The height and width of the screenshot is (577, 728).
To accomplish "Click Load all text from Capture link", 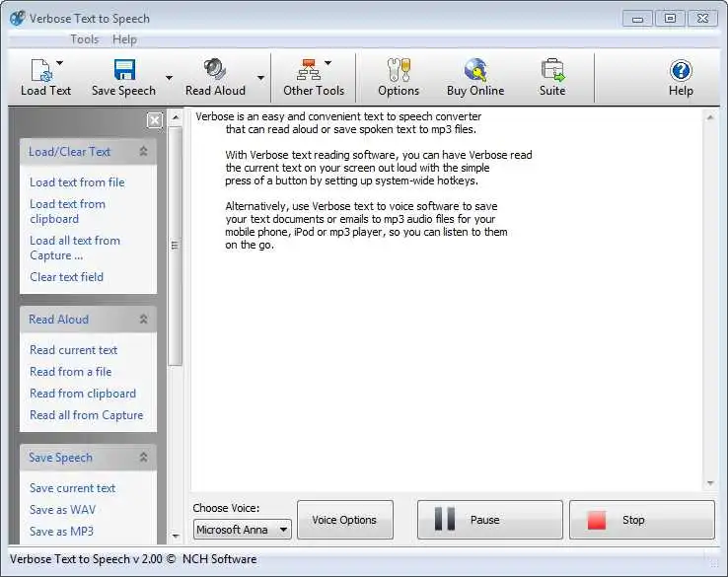I will coord(75,248).
